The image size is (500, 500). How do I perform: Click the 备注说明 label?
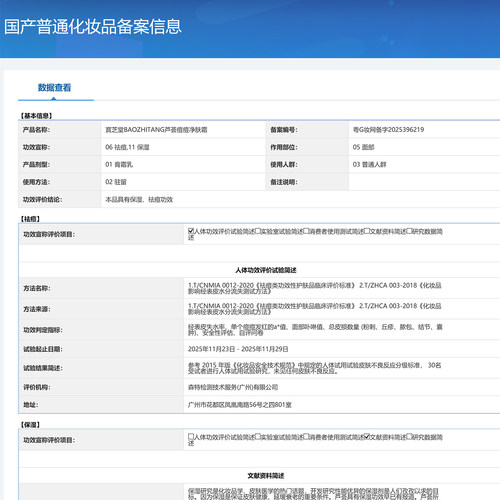pos(284,182)
